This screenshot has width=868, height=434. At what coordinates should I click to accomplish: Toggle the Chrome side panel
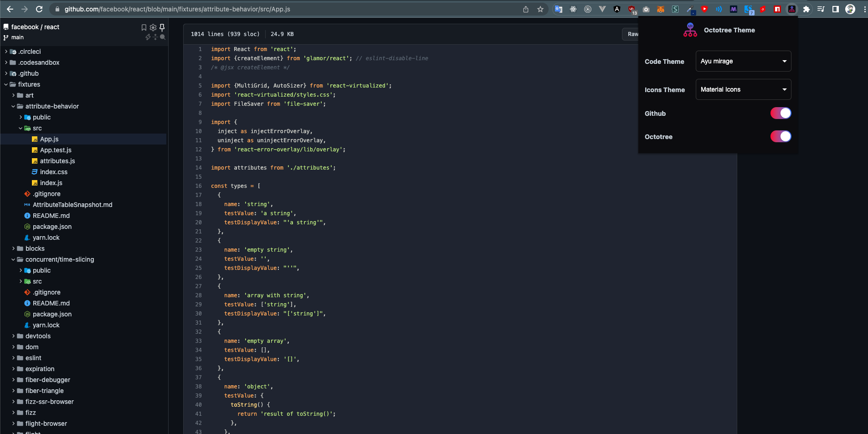pyautogui.click(x=836, y=9)
